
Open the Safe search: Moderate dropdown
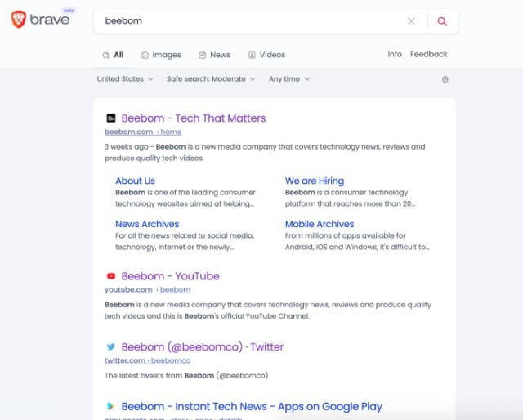[211, 79]
